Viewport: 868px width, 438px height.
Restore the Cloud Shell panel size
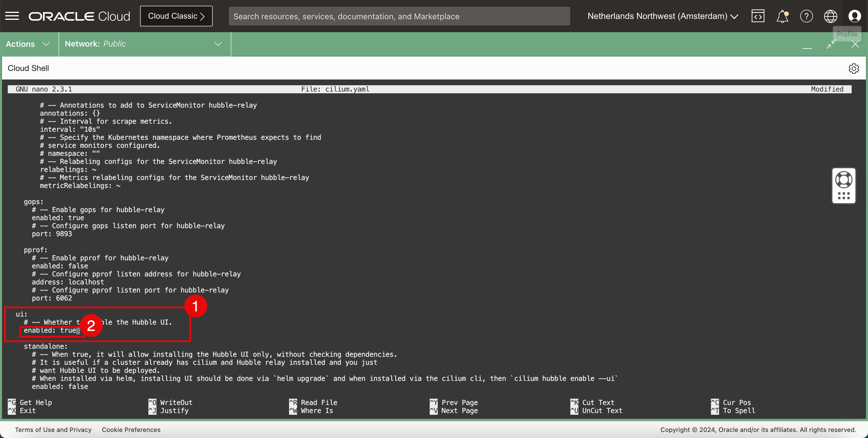click(x=831, y=44)
